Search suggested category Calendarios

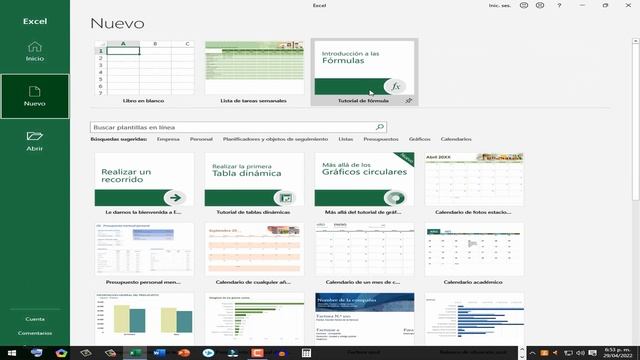pos(456,139)
